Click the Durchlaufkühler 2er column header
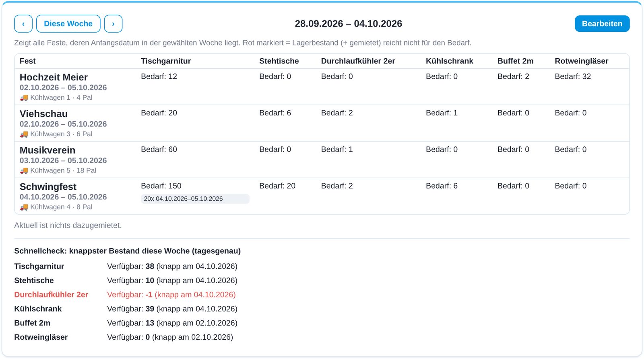 (x=358, y=61)
